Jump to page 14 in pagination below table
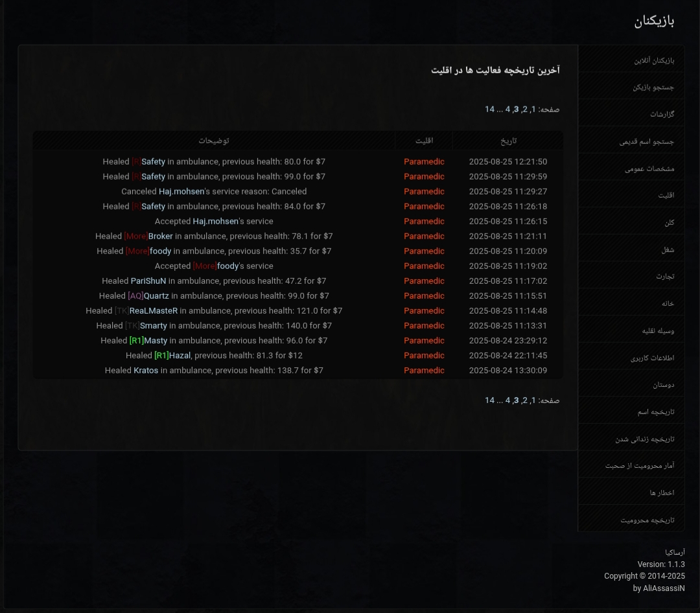Viewport: 700px width, 613px height. point(490,400)
